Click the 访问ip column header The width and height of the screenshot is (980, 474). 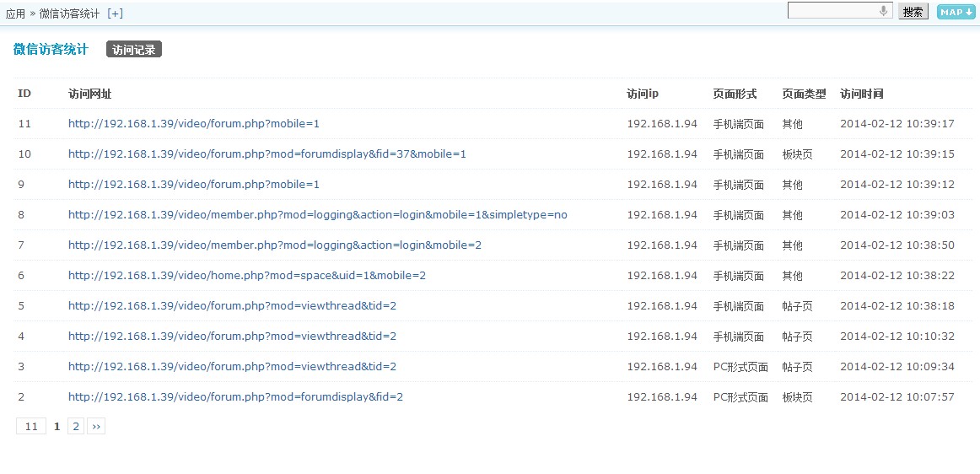643,94
